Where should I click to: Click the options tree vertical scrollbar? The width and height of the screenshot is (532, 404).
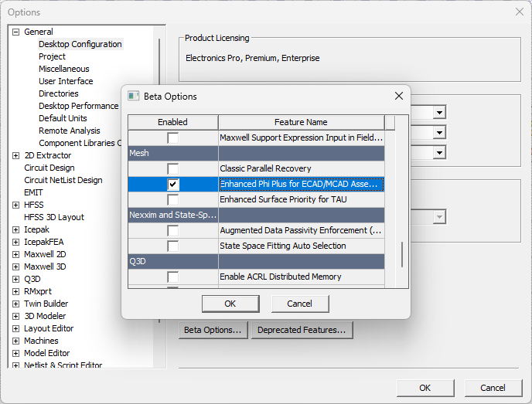coord(159,180)
